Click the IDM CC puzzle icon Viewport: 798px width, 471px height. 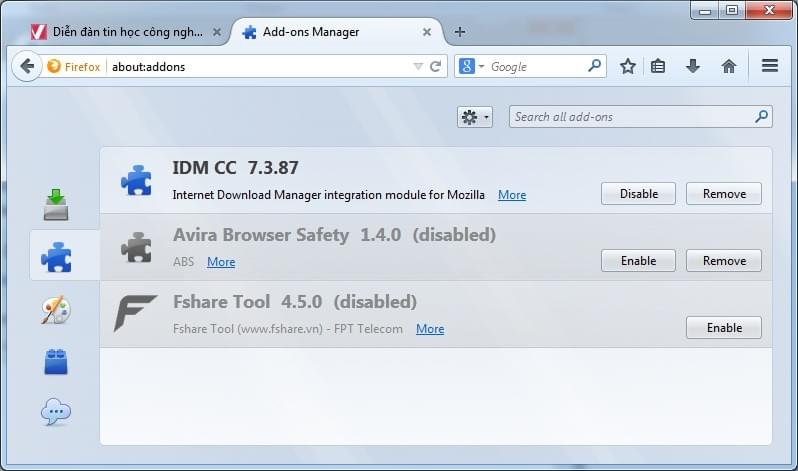point(136,180)
